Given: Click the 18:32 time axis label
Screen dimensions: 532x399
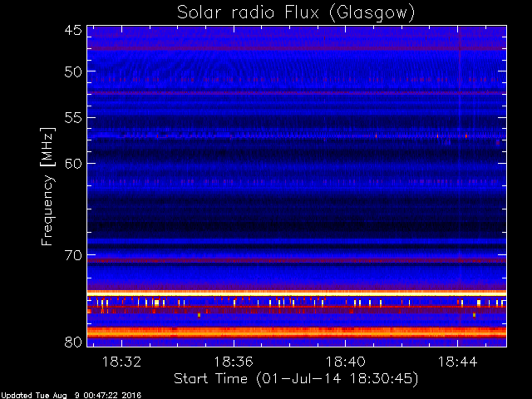Looking at the screenshot, I should pos(121,362).
